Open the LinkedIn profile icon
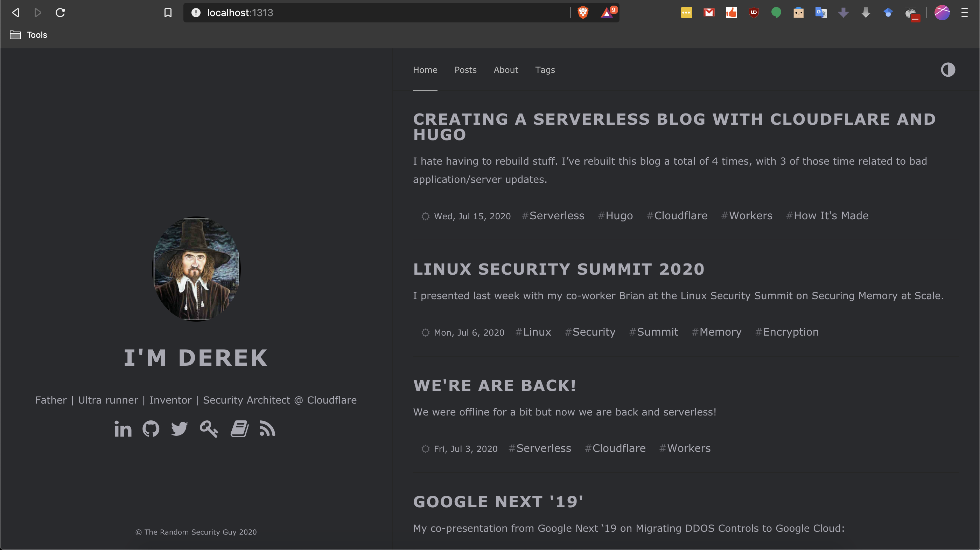Viewport: 980px width, 550px height. [123, 429]
